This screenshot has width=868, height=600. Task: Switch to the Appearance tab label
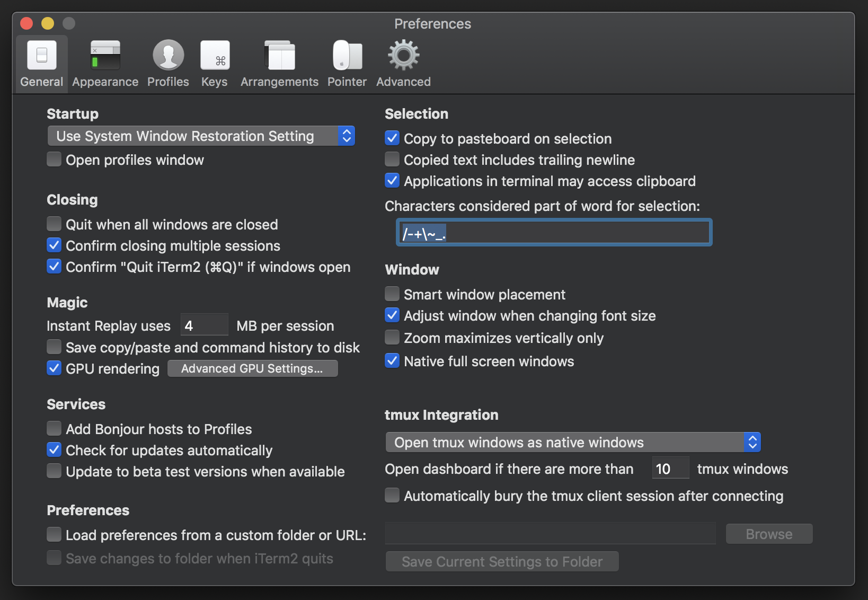pyautogui.click(x=105, y=82)
